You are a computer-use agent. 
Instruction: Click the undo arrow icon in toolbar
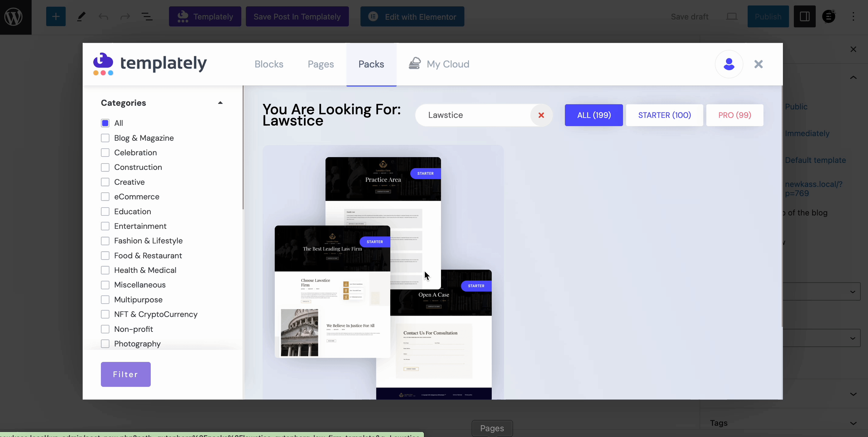tap(103, 16)
